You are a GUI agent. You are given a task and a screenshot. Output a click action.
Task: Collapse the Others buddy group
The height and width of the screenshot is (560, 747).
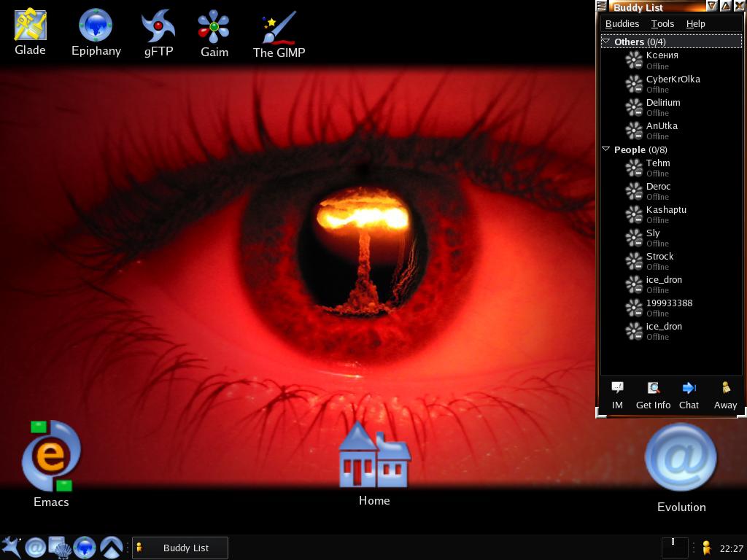pyautogui.click(x=606, y=42)
